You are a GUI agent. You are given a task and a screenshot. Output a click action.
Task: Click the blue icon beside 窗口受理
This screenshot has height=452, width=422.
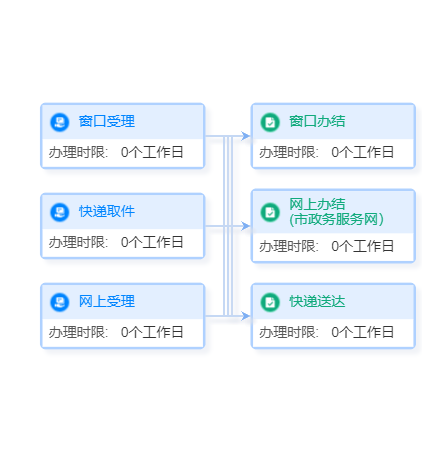[x=60, y=122]
